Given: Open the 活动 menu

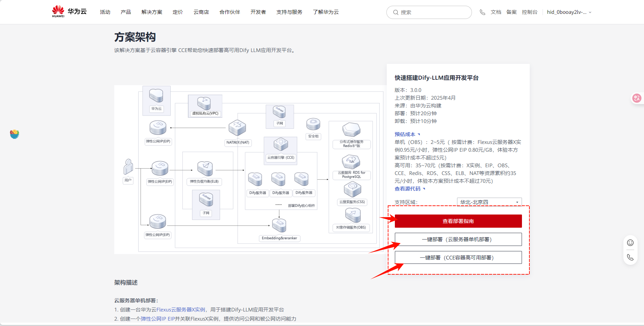Looking at the screenshot, I should pos(105,12).
